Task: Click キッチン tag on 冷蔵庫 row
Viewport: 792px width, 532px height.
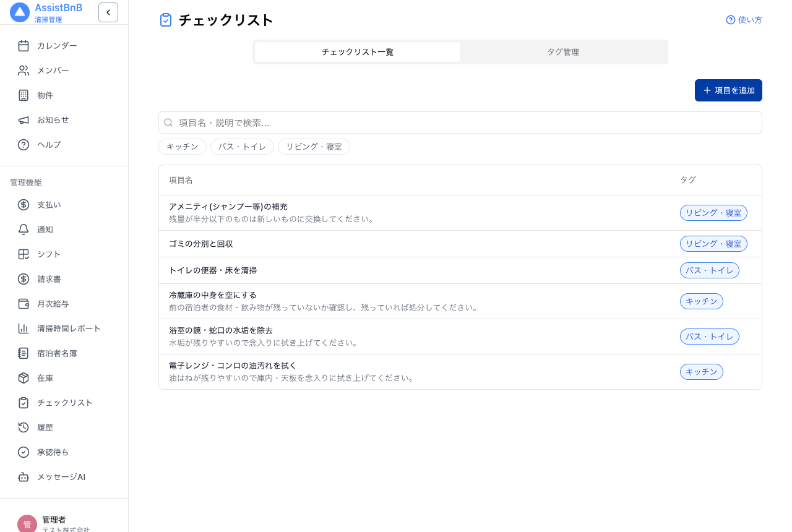Action: [702, 301]
